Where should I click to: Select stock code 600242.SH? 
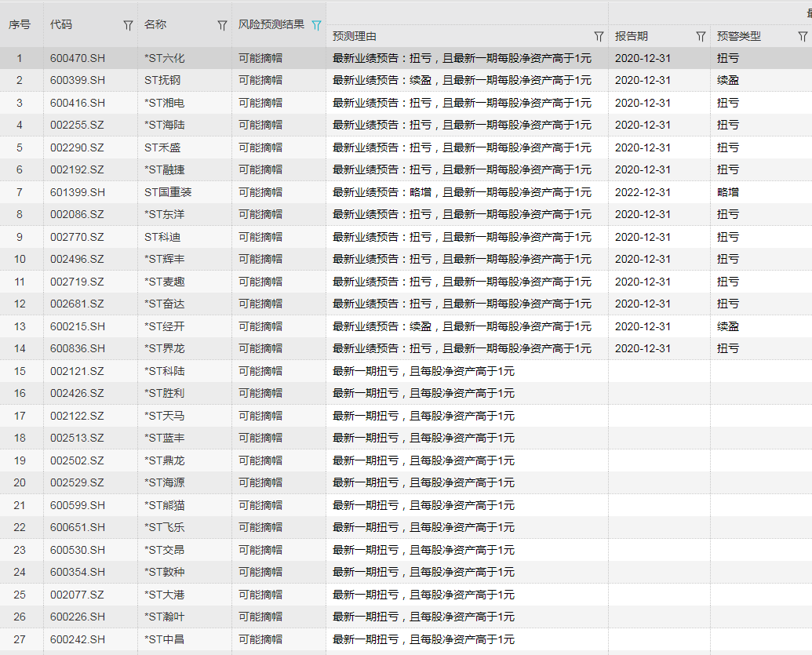78,639
